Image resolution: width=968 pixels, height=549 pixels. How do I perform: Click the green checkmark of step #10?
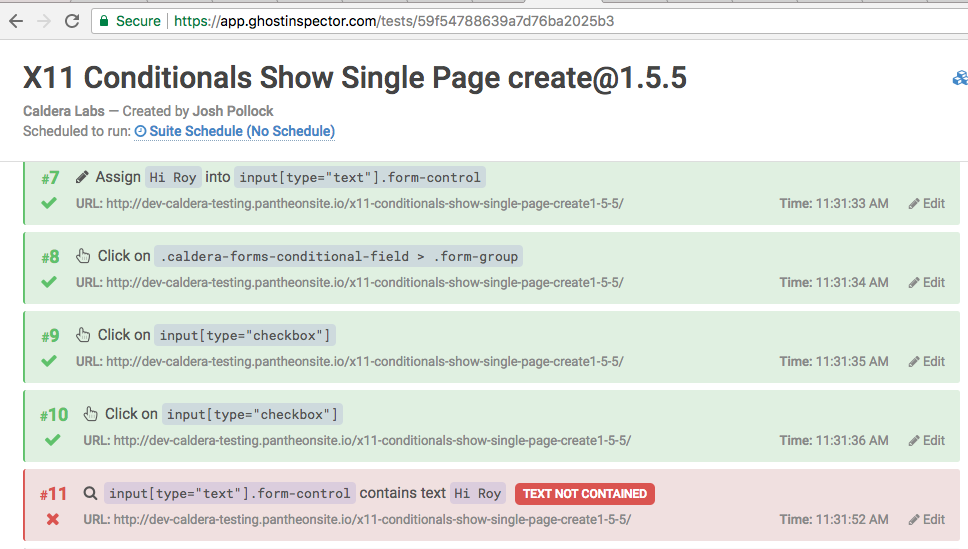tap(52, 440)
